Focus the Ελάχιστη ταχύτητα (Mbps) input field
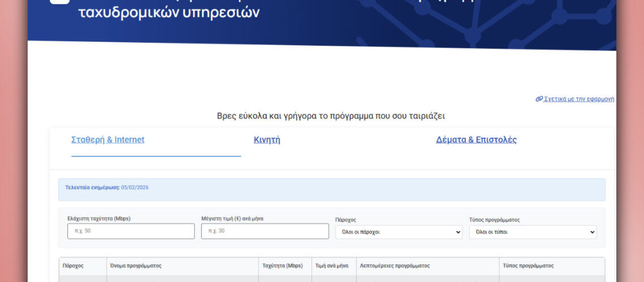 click(130, 231)
